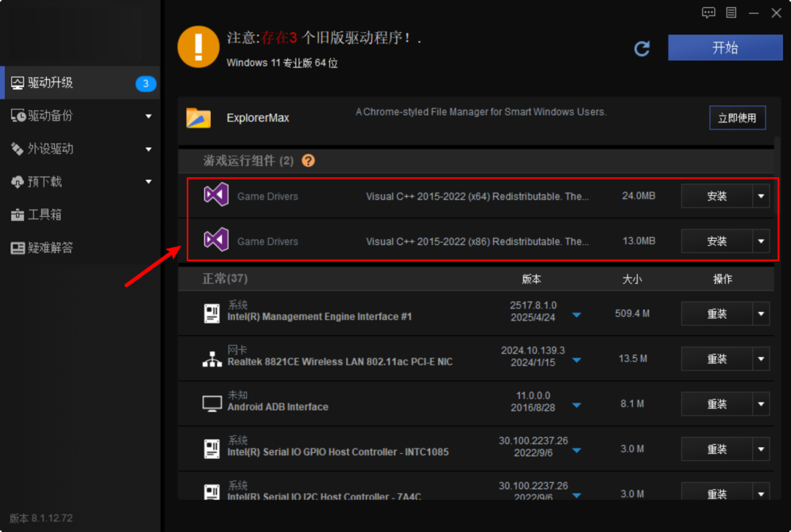Expand version list for Serial IO GPIO
The width and height of the screenshot is (791, 532).
click(x=576, y=450)
